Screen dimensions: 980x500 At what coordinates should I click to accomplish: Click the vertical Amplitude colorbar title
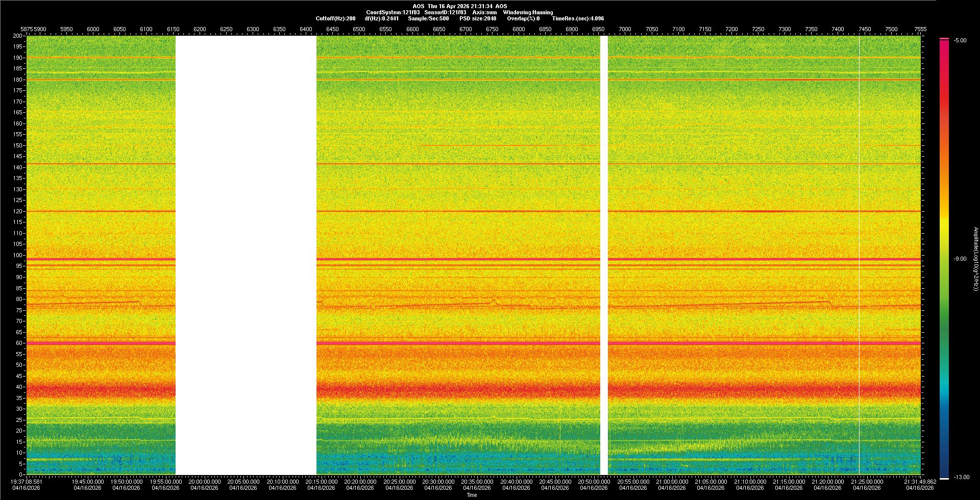coord(975,259)
